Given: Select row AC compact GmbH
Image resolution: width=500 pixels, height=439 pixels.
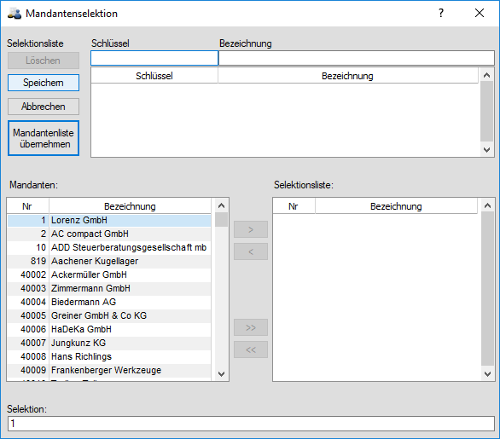Looking at the screenshot, I should coord(109,234).
